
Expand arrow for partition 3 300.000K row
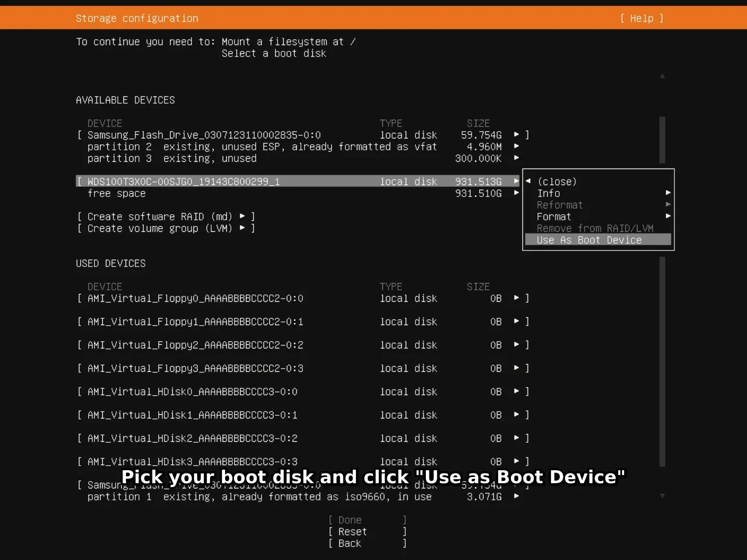point(516,158)
